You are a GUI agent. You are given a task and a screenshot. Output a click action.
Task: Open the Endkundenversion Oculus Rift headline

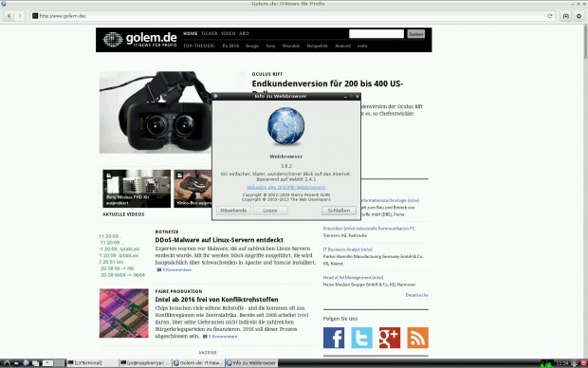(x=327, y=83)
